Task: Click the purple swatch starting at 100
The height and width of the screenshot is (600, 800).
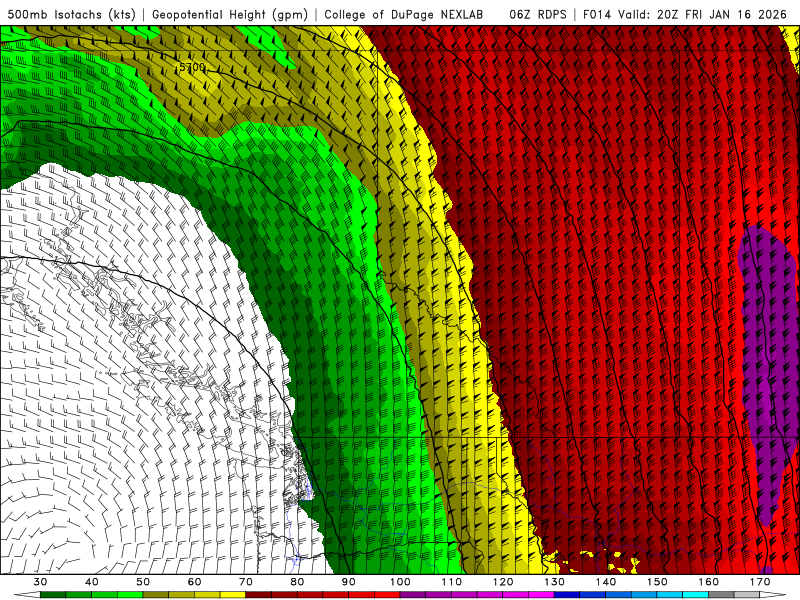Action: point(413,595)
